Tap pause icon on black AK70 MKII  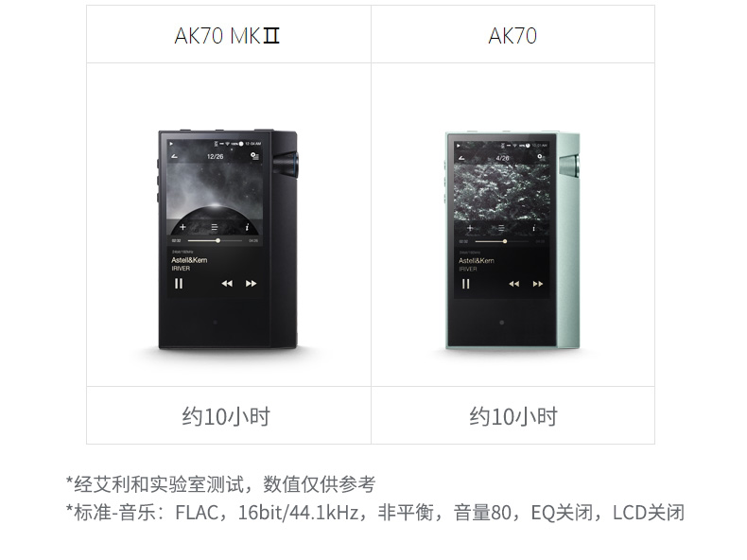(179, 284)
